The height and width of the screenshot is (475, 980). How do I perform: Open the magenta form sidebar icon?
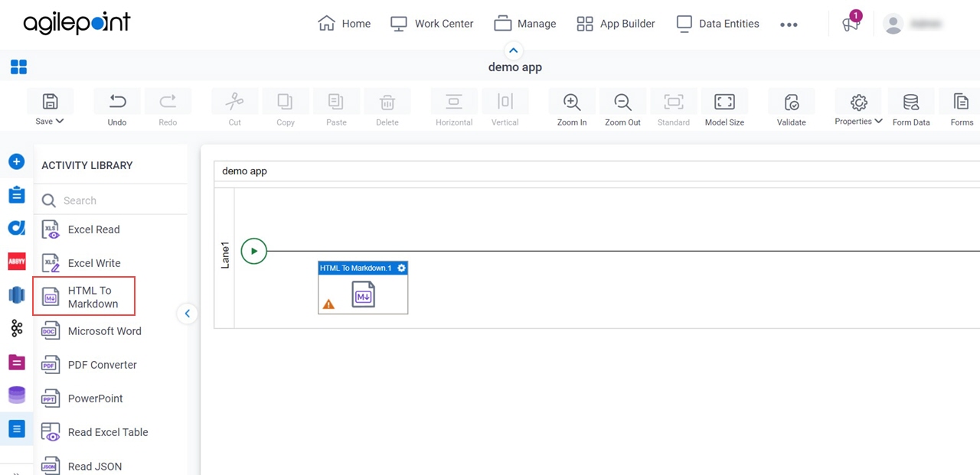click(17, 362)
